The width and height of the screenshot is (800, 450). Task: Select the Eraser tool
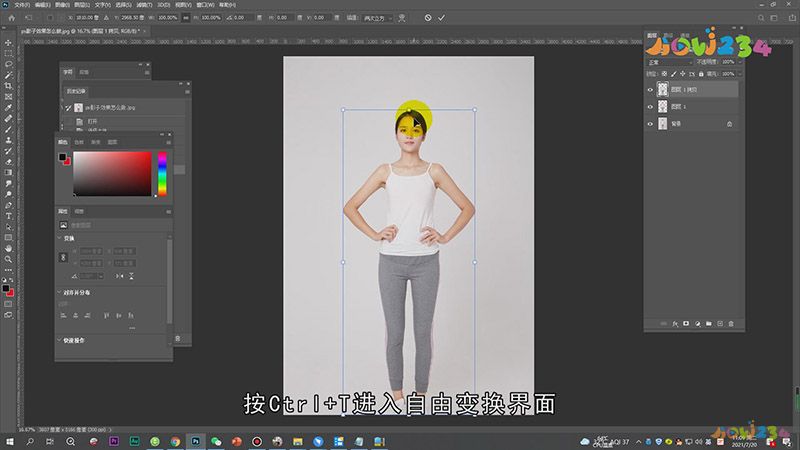pos(8,162)
